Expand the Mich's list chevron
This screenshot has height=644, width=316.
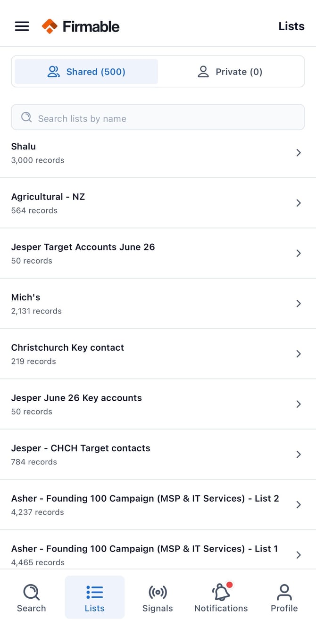click(298, 304)
